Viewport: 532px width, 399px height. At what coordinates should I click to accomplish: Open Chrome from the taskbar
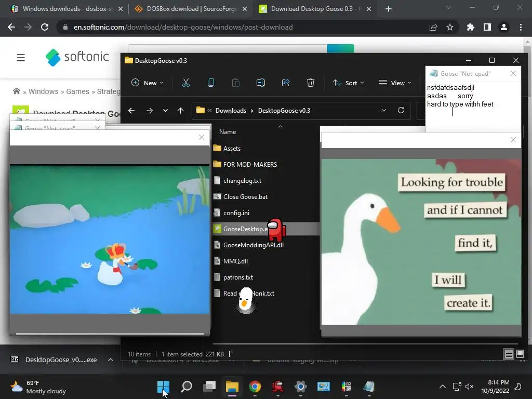pyautogui.click(x=255, y=387)
